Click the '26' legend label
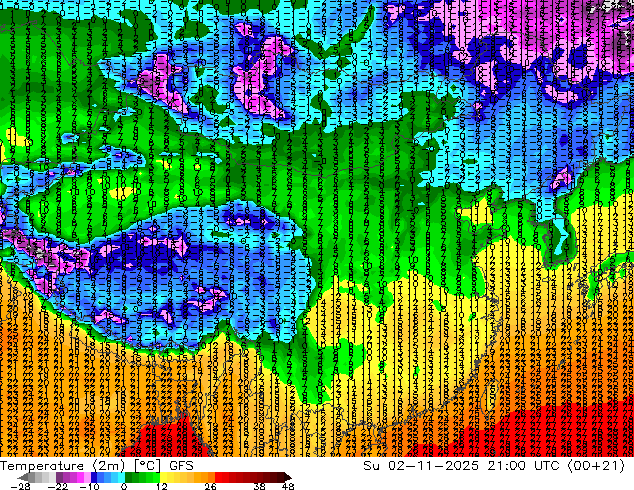The image size is (634, 490). pyautogui.click(x=210, y=486)
